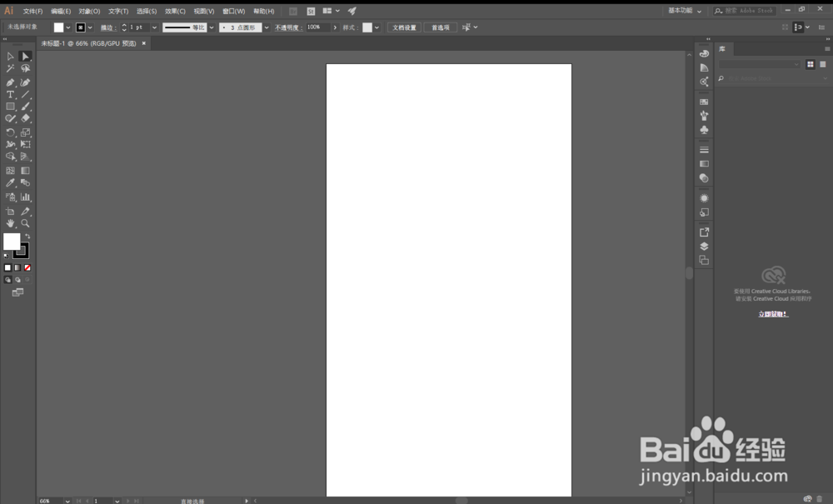Swap fill and stroke colors

click(x=27, y=237)
